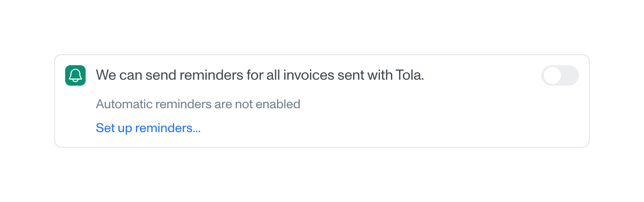Click the grey 'not enabled' subtitle line
The width and height of the screenshot is (644, 202).
(x=198, y=104)
